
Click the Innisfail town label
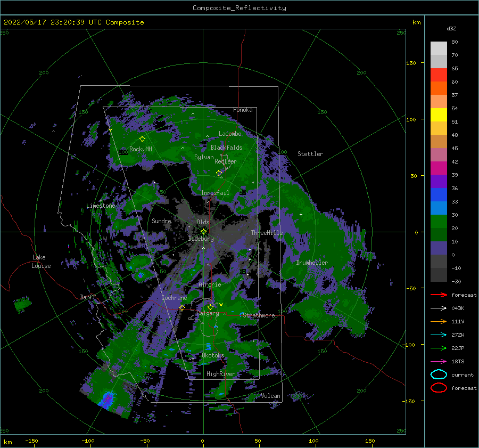(x=215, y=193)
